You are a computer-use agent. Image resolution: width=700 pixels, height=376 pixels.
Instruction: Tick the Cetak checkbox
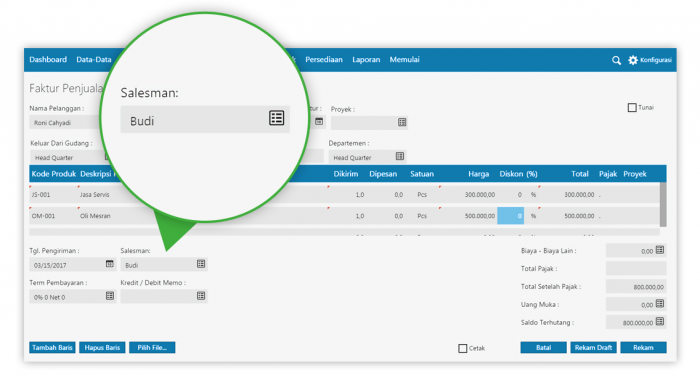click(x=462, y=348)
